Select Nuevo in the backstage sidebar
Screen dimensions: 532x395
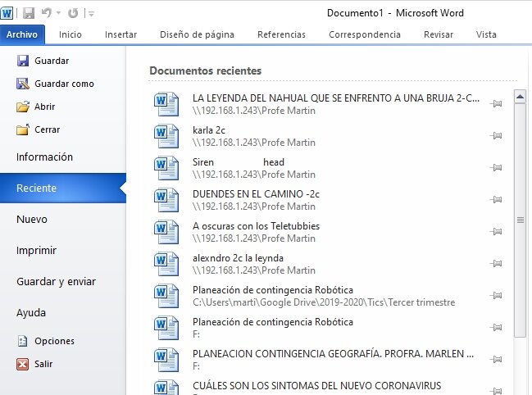[x=32, y=220]
